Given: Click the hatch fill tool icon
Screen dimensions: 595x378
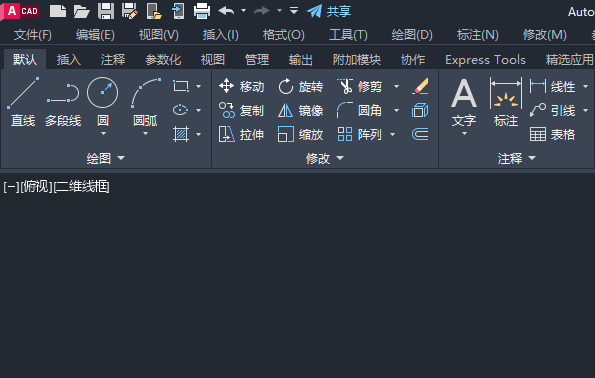Looking at the screenshot, I should click(x=181, y=134).
